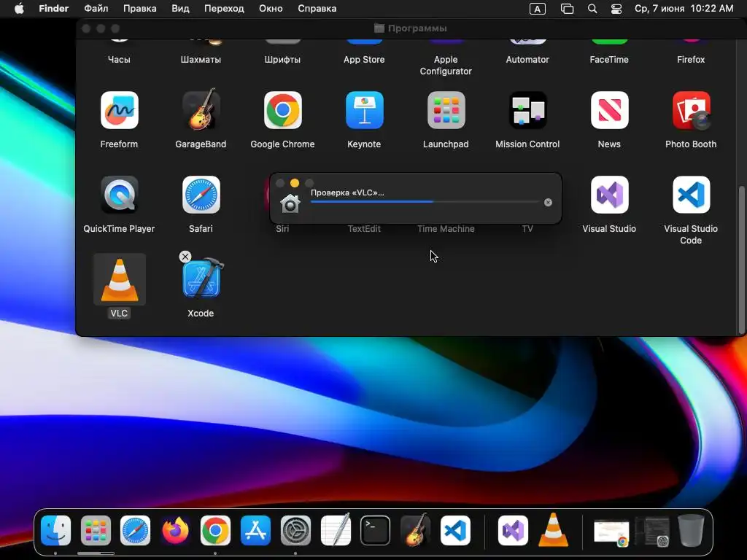Select the Photo Booth app icon
The height and width of the screenshot is (560, 747).
[691, 111]
